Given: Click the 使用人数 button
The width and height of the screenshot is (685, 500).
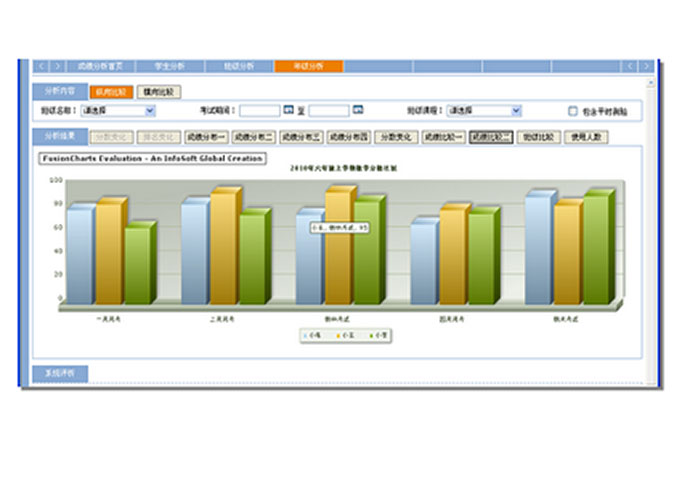Looking at the screenshot, I should (x=585, y=136).
